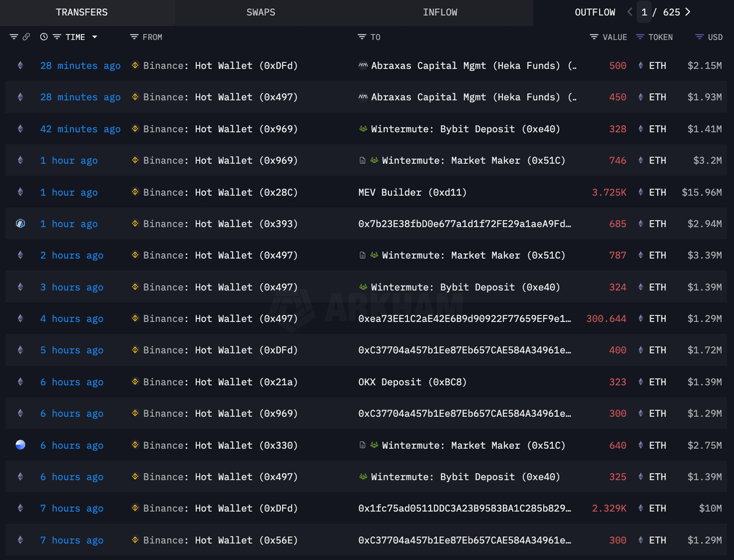Click the link icon in header
The height and width of the screenshot is (560, 734).
coord(26,37)
